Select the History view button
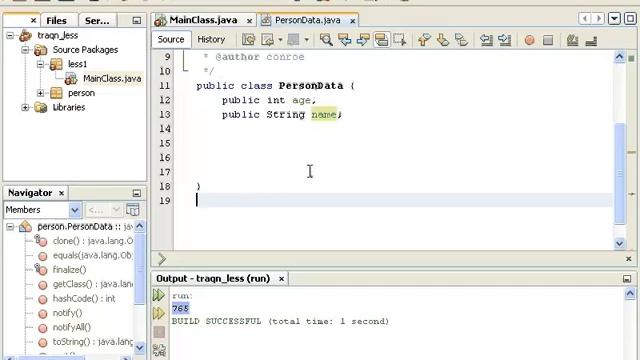The width and height of the screenshot is (640, 360). pos(211,40)
